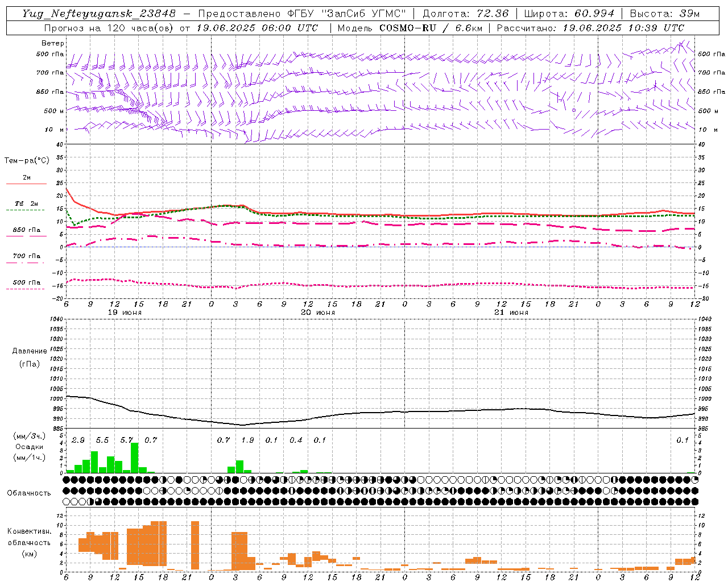
Task: Select the 'Прогноз на 120 часа(ов)' text
Action: [109, 28]
